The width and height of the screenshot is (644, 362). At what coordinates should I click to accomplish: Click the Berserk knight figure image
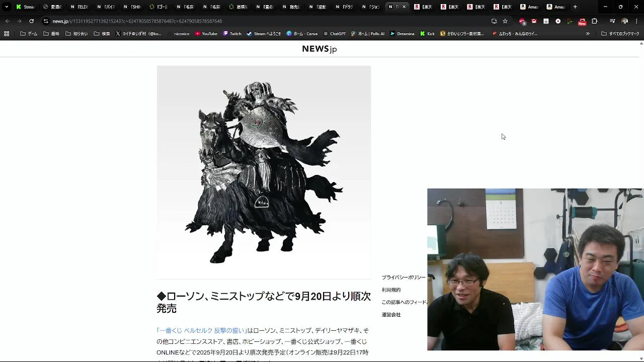pos(264,172)
